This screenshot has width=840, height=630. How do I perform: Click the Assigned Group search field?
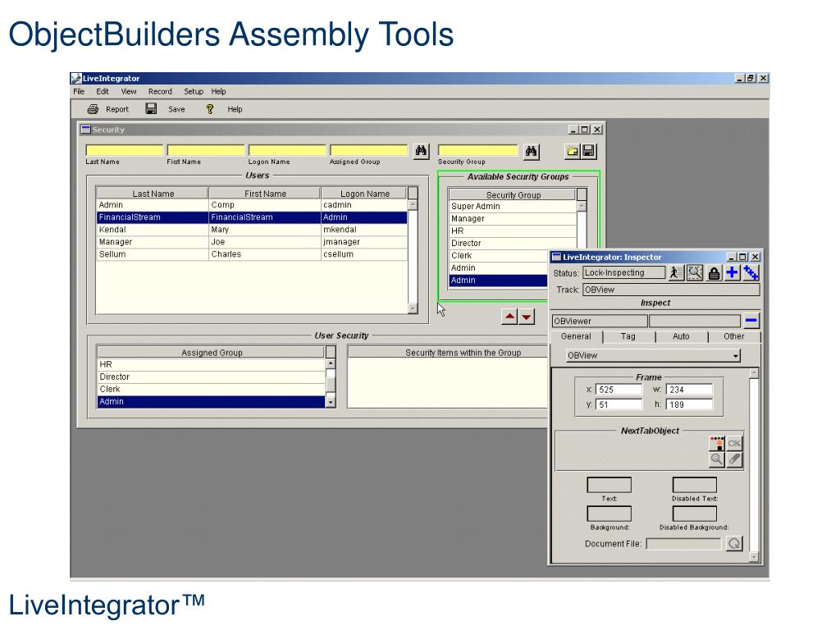(368, 150)
